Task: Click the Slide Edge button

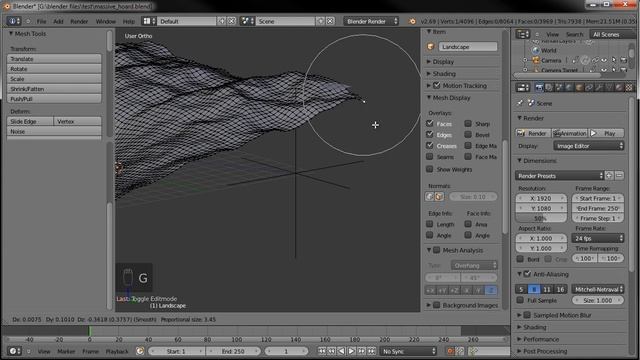Action: (x=30, y=121)
